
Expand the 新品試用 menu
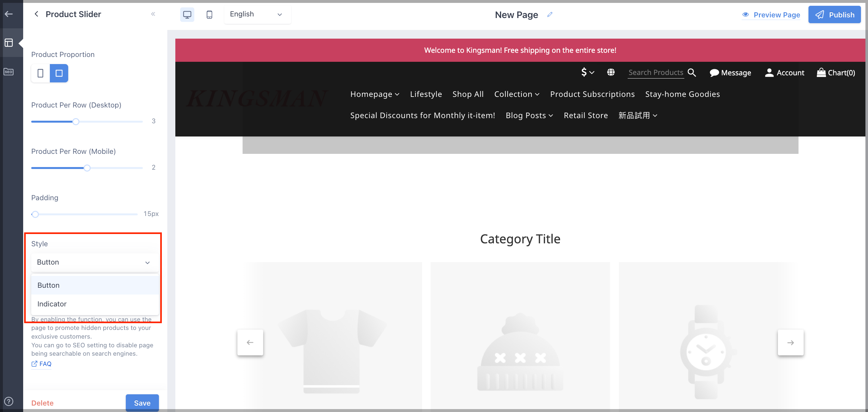click(x=638, y=115)
